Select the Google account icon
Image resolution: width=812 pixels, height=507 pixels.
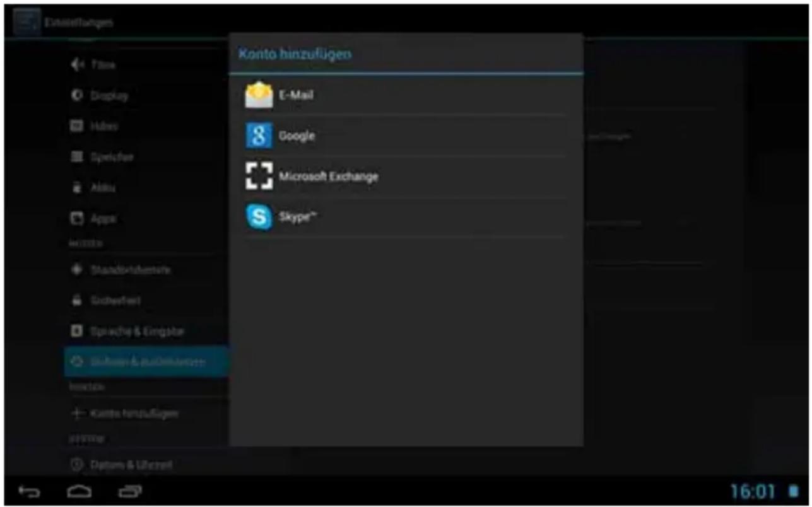tap(259, 136)
